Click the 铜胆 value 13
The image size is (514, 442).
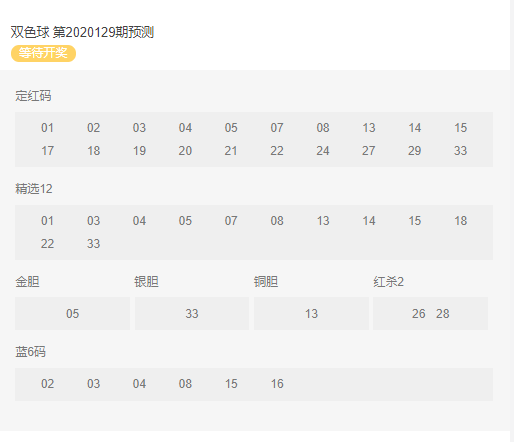coord(311,314)
